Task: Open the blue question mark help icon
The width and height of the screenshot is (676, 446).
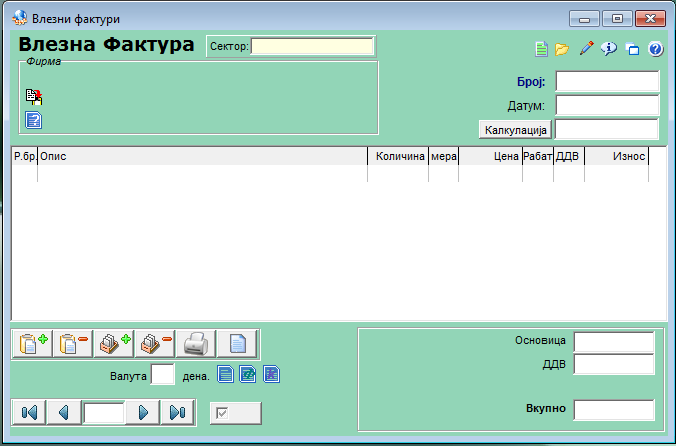Action: pyautogui.click(x=655, y=49)
